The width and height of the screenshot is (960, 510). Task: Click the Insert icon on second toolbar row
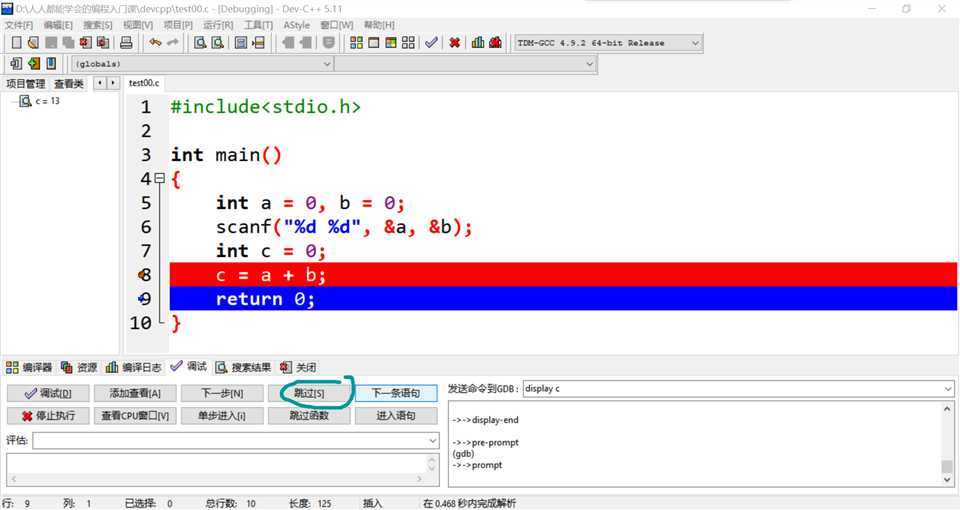(x=17, y=63)
